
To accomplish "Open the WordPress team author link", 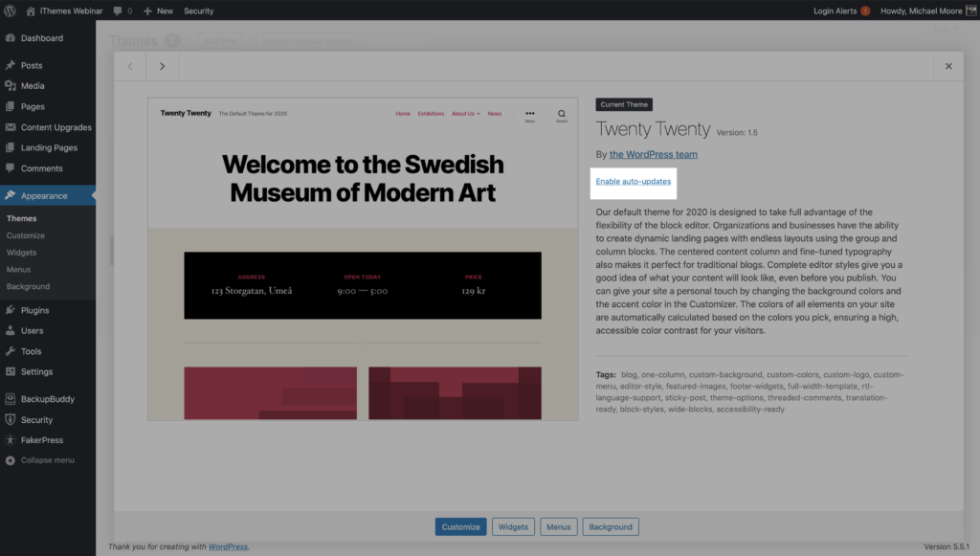I will tap(653, 154).
